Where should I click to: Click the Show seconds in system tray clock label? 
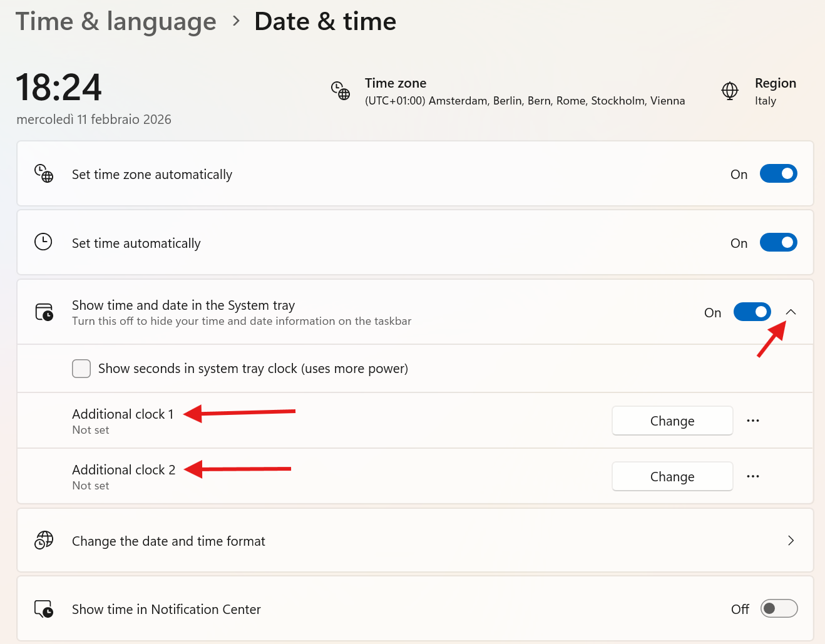[x=253, y=369]
